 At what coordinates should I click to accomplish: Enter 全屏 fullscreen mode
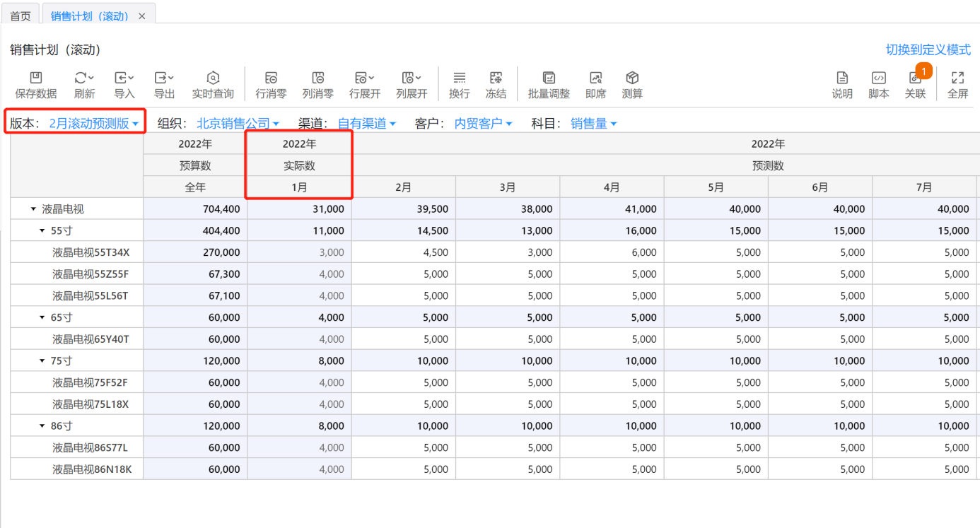957,78
